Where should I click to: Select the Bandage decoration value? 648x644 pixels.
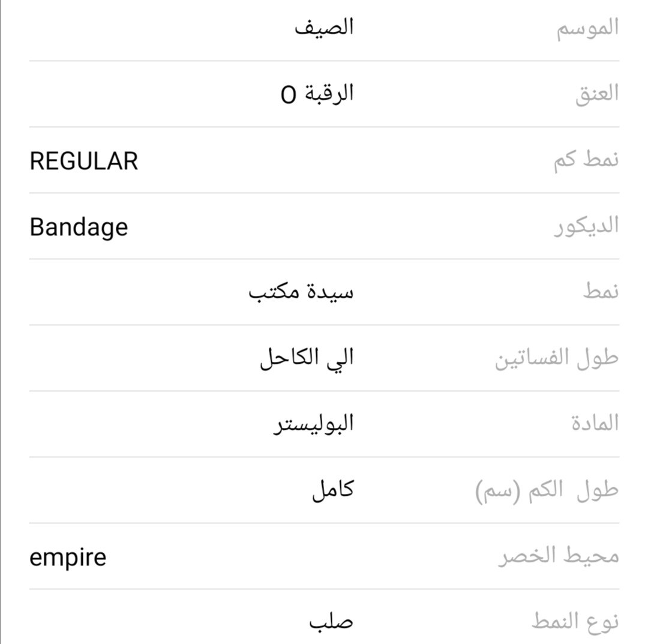[x=79, y=227]
